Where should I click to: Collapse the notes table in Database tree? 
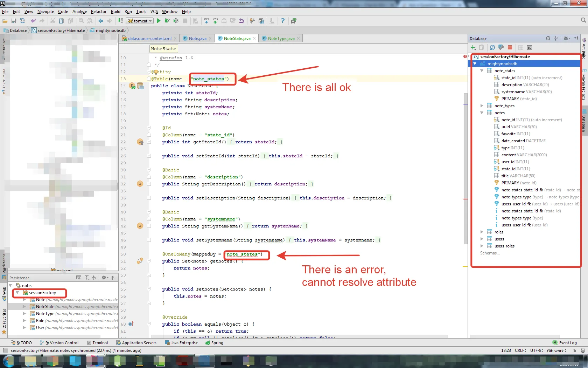482,113
